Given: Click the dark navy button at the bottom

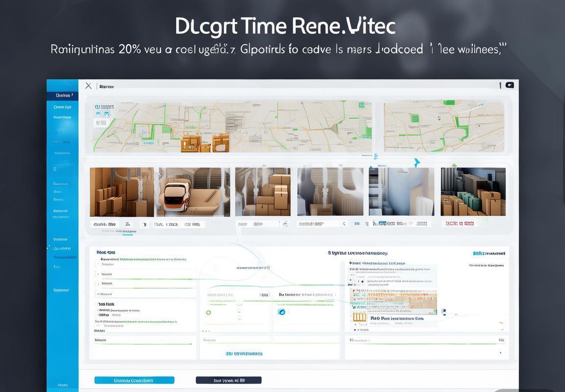Looking at the screenshot, I should [x=229, y=380].
